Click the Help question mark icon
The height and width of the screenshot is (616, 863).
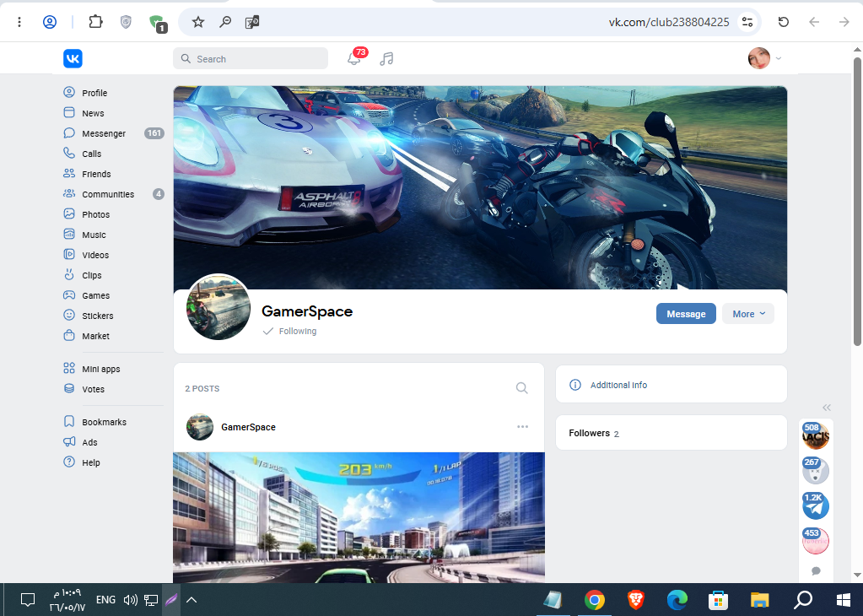pyautogui.click(x=69, y=462)
